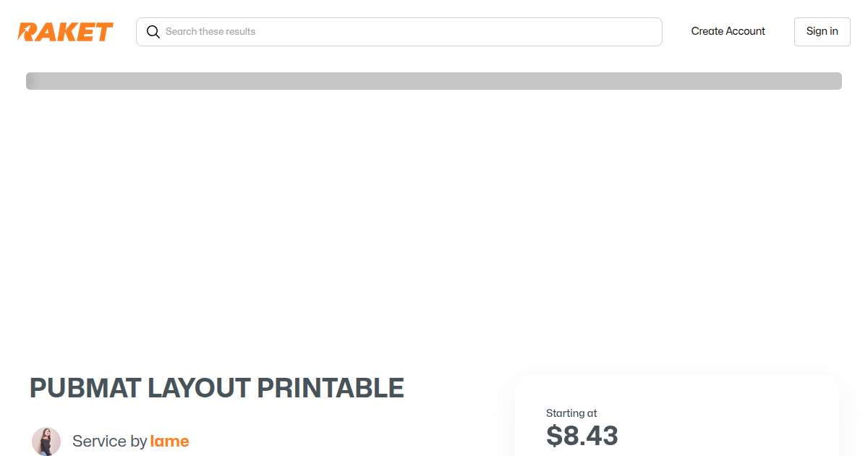
Task: Click the RAKET logo
Action: coord(65,32)
